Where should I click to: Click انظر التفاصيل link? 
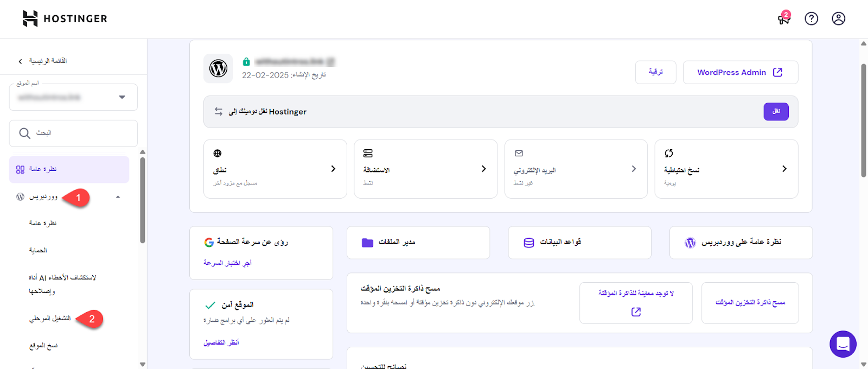pyautogui.click(x=221, y=342)
